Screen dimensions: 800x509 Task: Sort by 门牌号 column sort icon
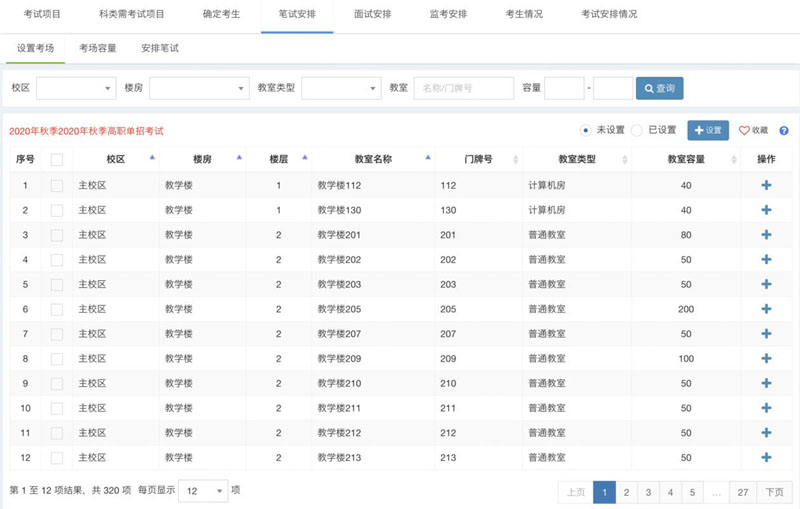[515, 159]
